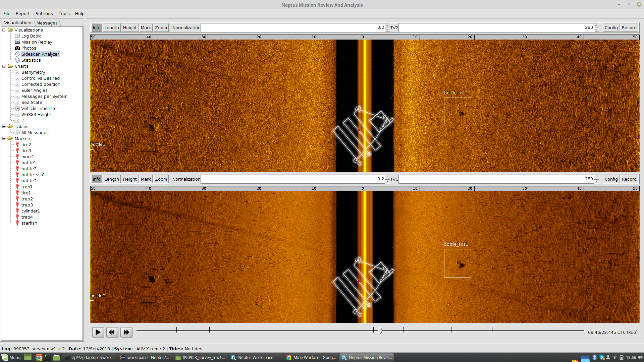Open the Report menu
Image resolution: width=644 pixels, height=362 pixels.
(22, 13)
